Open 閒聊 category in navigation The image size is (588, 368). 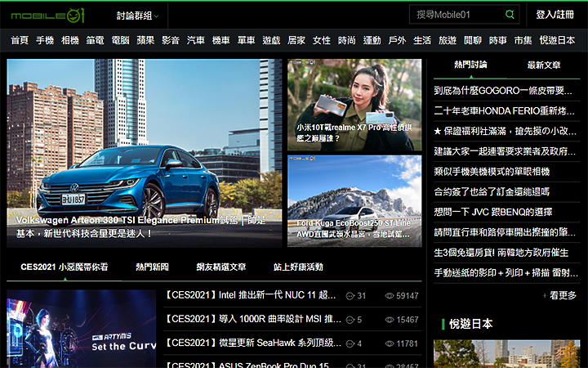pos(473,40)
